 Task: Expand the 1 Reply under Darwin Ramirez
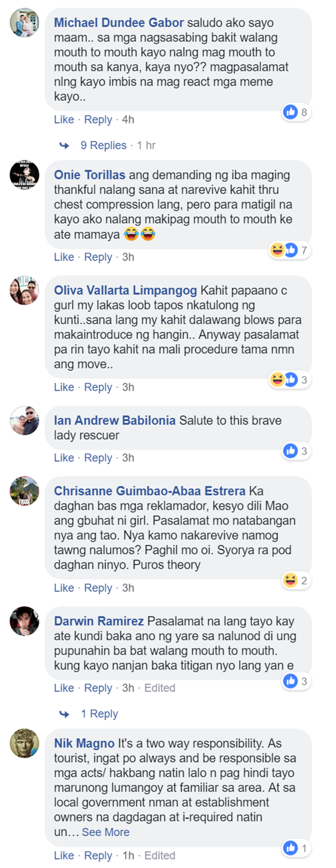pyautogui.click(x=99, y=714)
